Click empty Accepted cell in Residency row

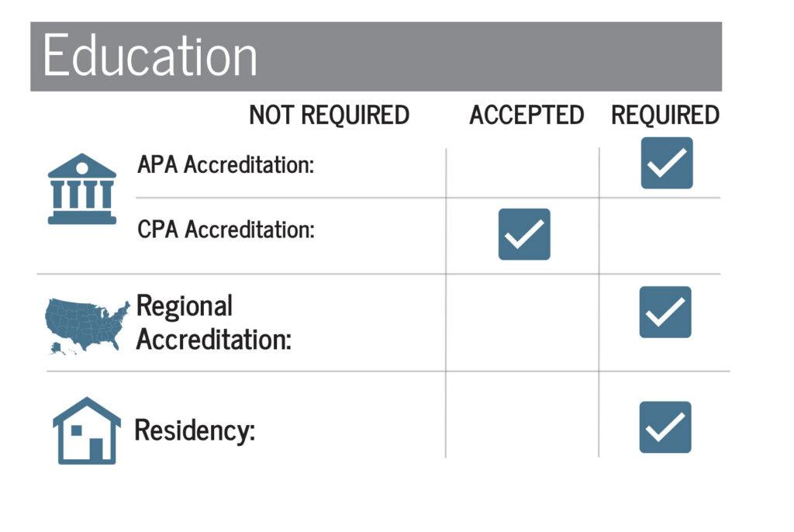523,415
